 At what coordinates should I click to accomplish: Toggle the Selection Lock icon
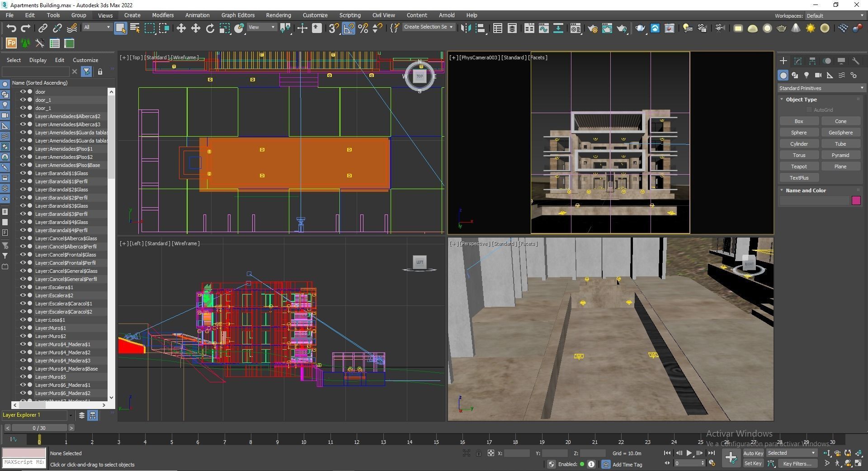click(478, 453)
